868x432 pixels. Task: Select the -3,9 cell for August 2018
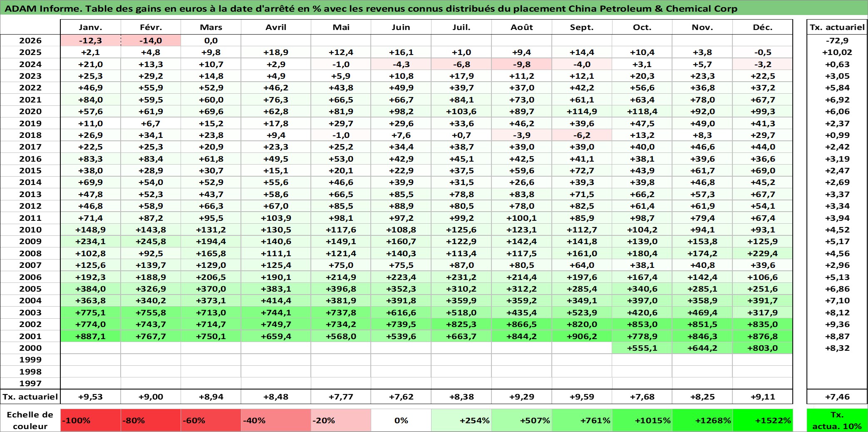522,135
